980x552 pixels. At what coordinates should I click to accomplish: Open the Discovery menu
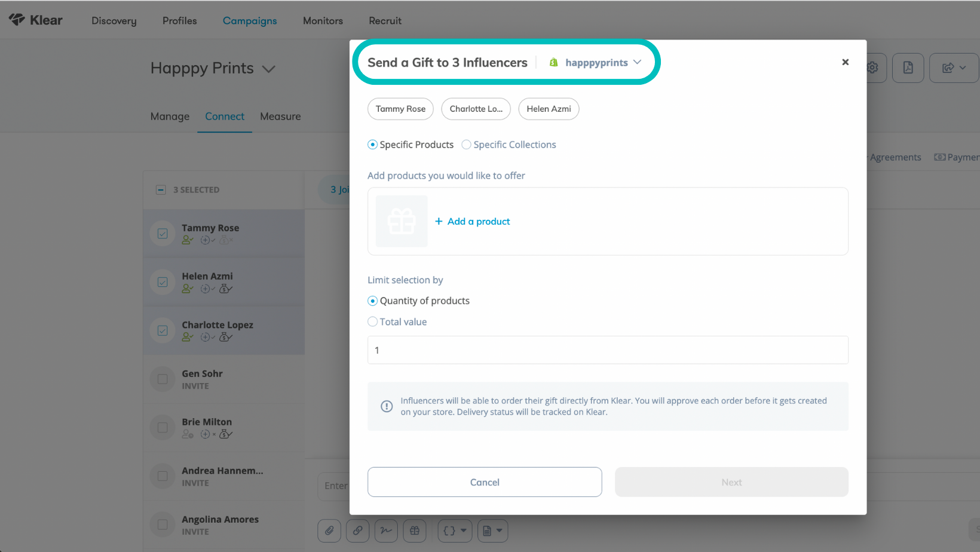pos(114,21)
